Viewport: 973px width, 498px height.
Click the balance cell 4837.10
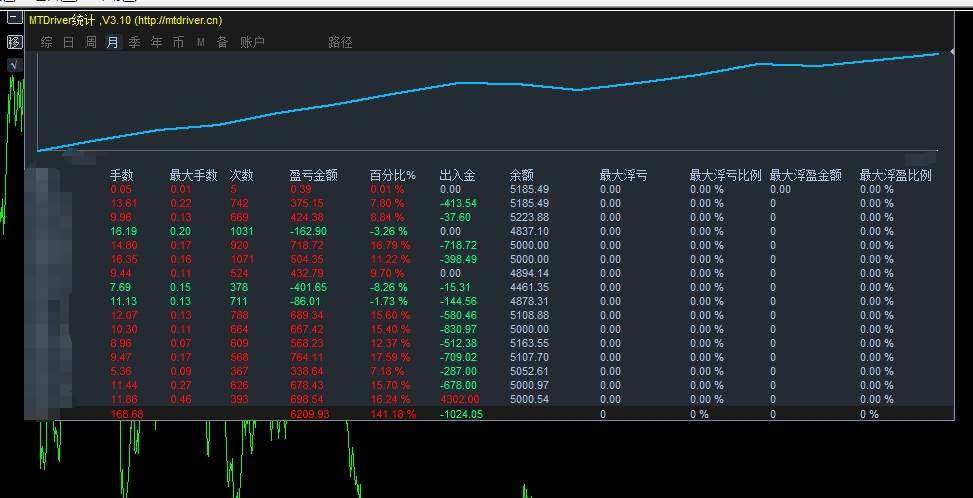coord(529,231)
